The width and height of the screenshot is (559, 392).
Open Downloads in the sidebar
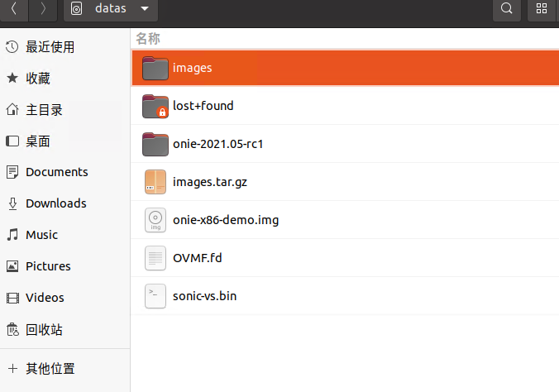coord(55,203)
